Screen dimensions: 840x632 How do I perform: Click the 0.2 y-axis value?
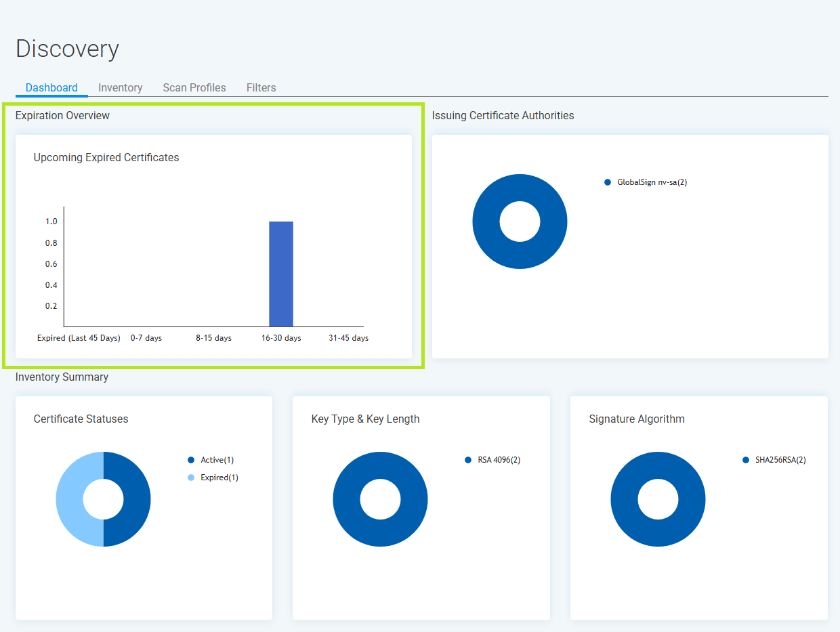click(51, 306)
